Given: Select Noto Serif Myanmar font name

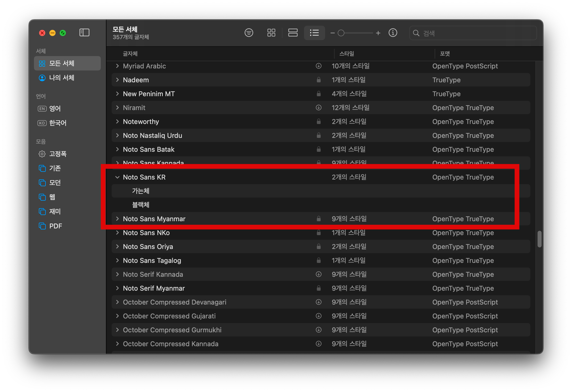Looking at the screenshot, I should click(x=154, y=288).
